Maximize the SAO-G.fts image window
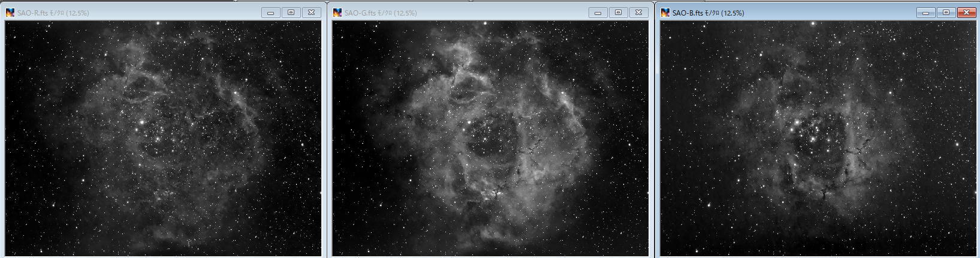The height and width of the screenshot is (258, 980). pos(619,12)
